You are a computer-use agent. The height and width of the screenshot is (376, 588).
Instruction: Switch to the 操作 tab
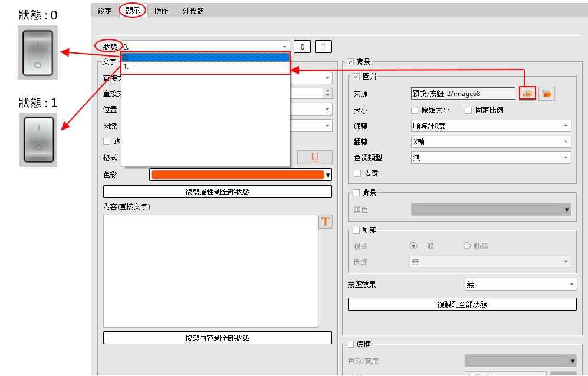(x=161, y=11)
